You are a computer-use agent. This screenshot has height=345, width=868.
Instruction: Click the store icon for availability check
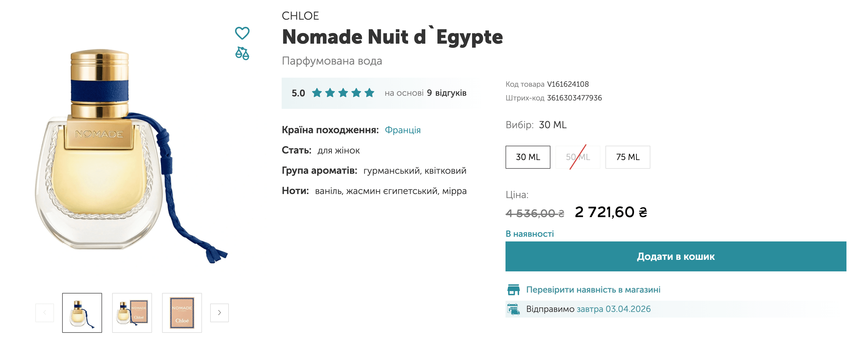click(513, 289)
